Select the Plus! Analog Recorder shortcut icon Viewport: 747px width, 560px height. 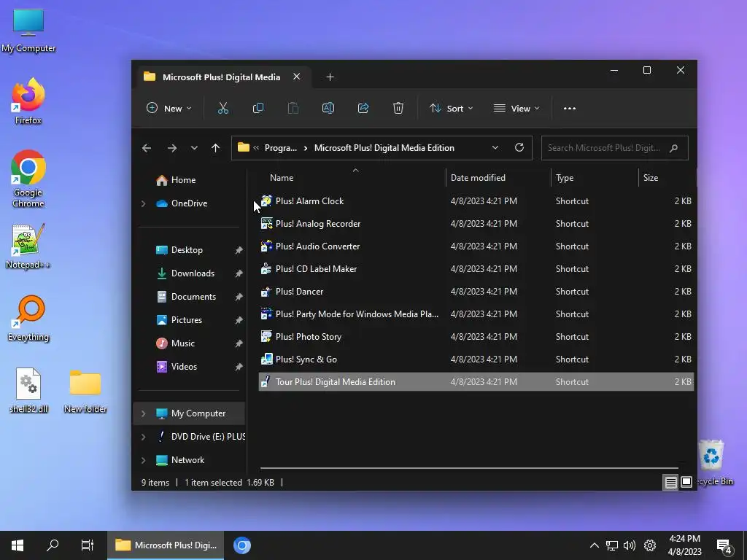pyautogui.click(x=266, y=223)
